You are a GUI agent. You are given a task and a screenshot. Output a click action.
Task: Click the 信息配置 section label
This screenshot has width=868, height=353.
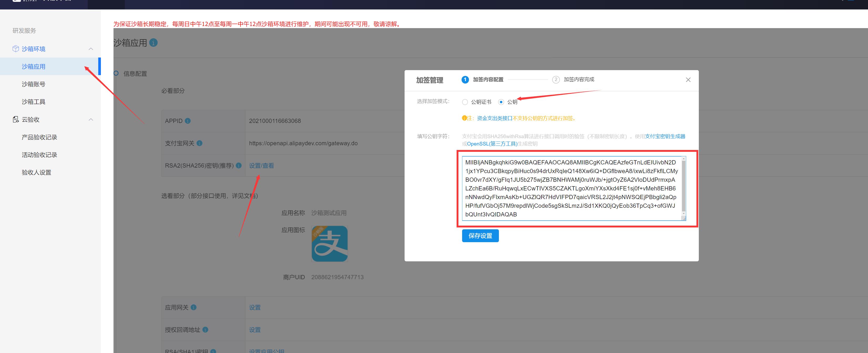(x=135, y=74)
